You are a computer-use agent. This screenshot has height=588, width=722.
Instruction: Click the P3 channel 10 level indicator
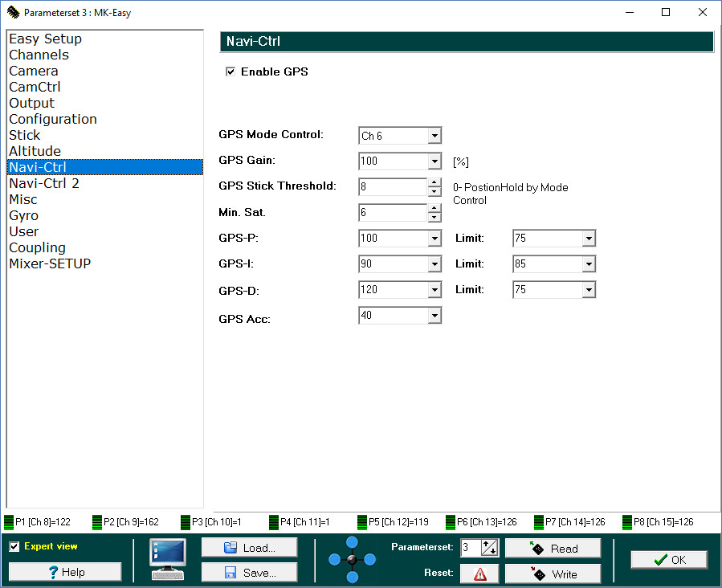[x=186, y=522]
